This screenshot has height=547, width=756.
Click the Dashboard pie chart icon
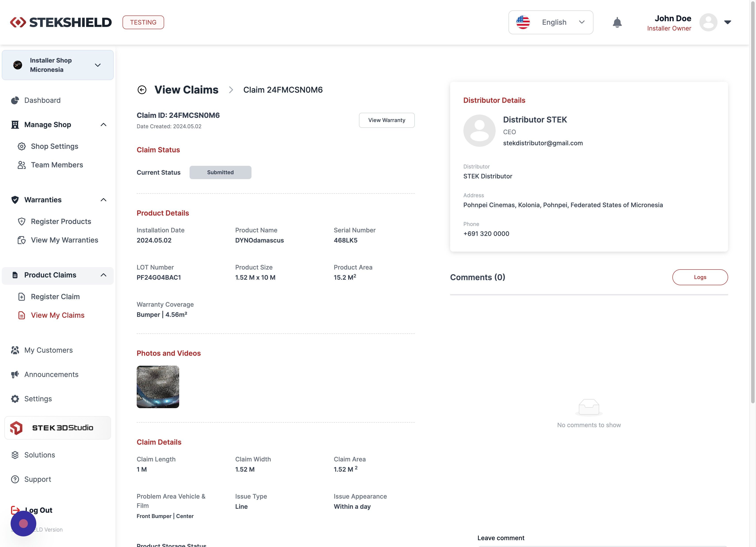pos(15,100)
